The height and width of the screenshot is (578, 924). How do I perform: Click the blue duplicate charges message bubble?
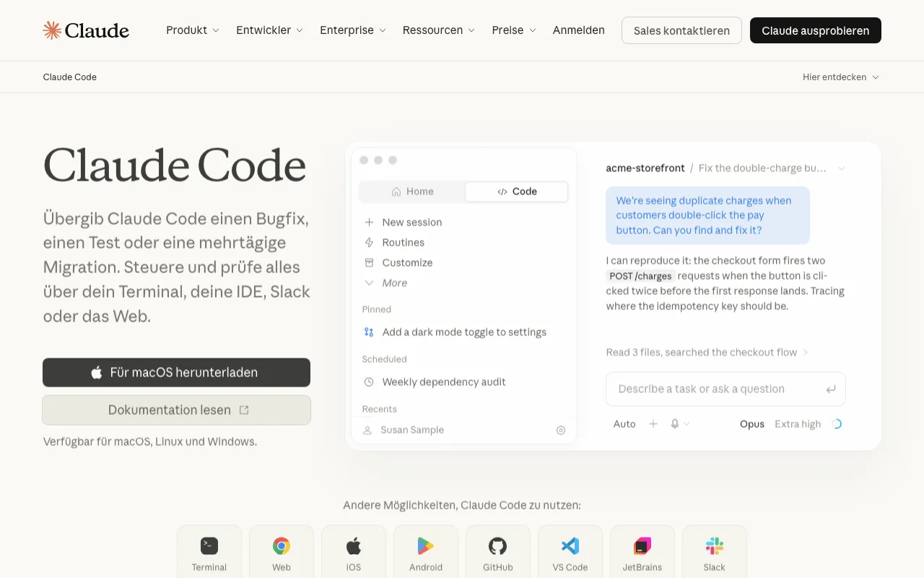point(707,215)
